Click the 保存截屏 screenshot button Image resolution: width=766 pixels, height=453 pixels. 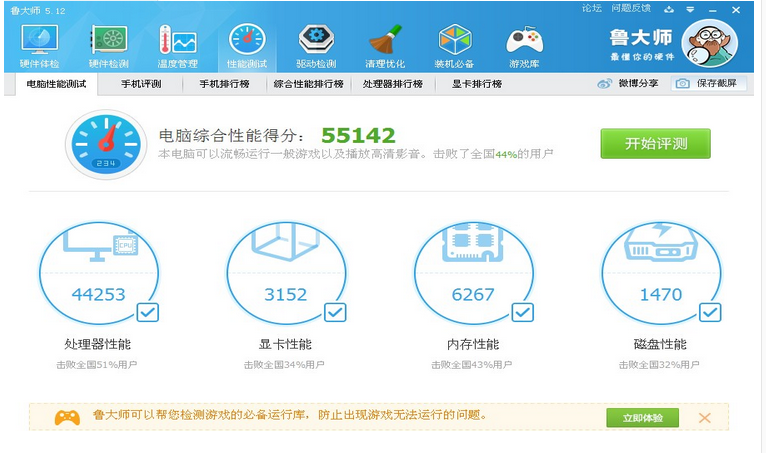click(709, 84)
